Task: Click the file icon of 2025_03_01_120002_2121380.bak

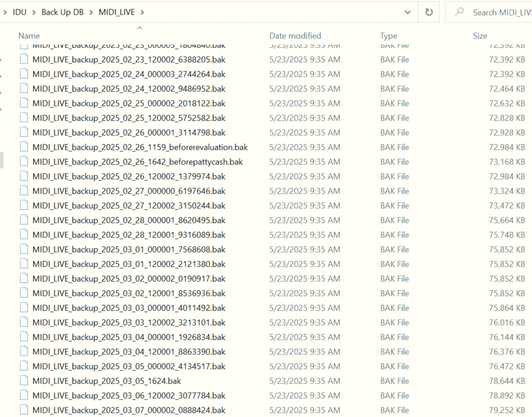Action: [x=24, y=263]
